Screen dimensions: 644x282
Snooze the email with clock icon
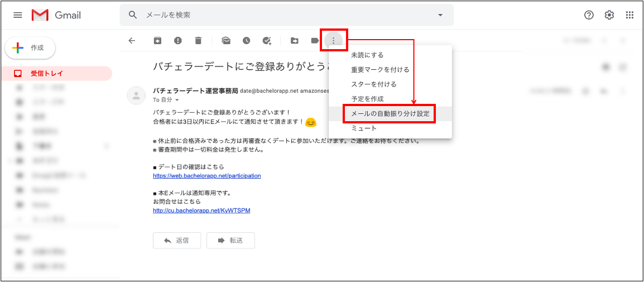(246, 40)
